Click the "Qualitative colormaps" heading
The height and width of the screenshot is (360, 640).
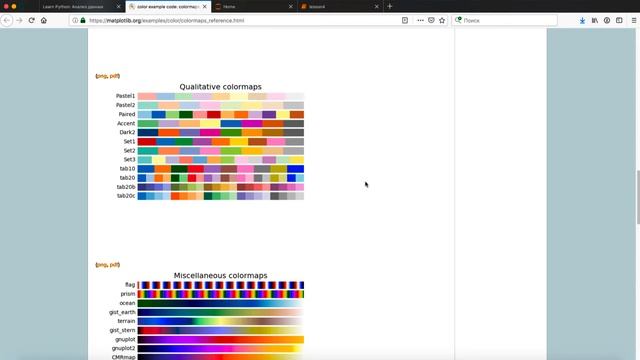pos(220,87)
